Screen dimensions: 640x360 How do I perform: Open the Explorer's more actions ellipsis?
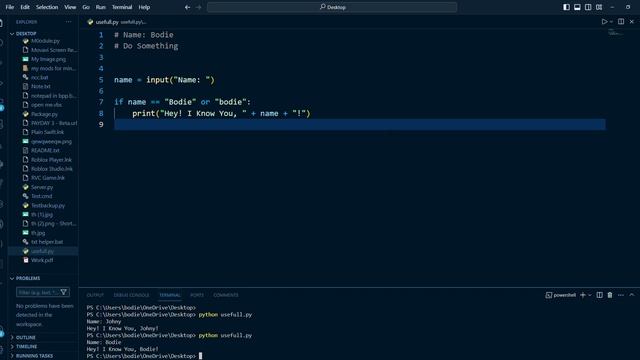click(69, 22)
